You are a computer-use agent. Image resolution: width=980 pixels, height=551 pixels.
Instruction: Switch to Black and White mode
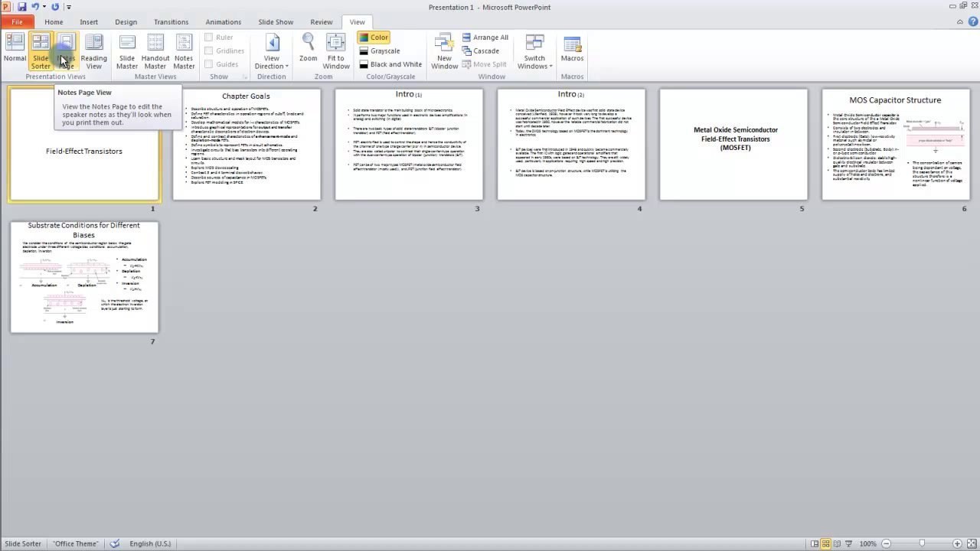[390, 64]
